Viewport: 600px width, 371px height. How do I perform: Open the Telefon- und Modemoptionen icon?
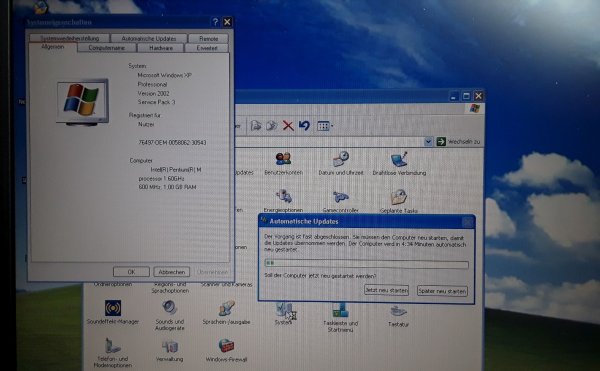point(112,353)
